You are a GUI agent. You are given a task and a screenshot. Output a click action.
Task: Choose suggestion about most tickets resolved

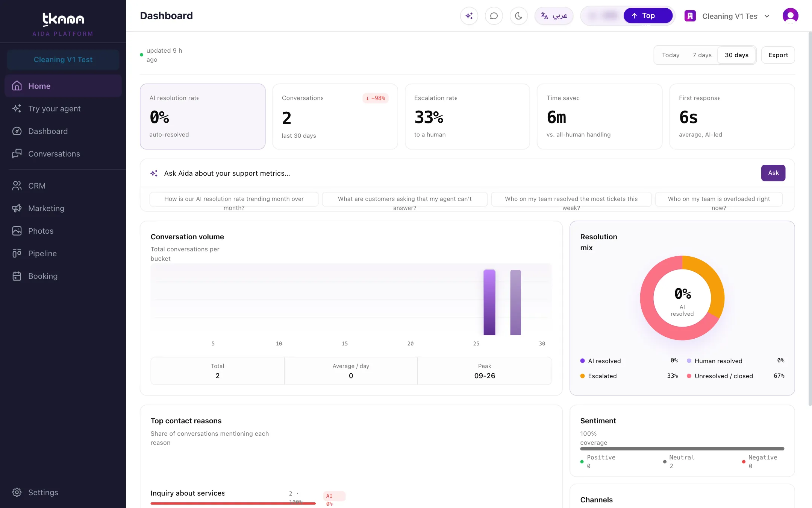(x=571, y=199)
